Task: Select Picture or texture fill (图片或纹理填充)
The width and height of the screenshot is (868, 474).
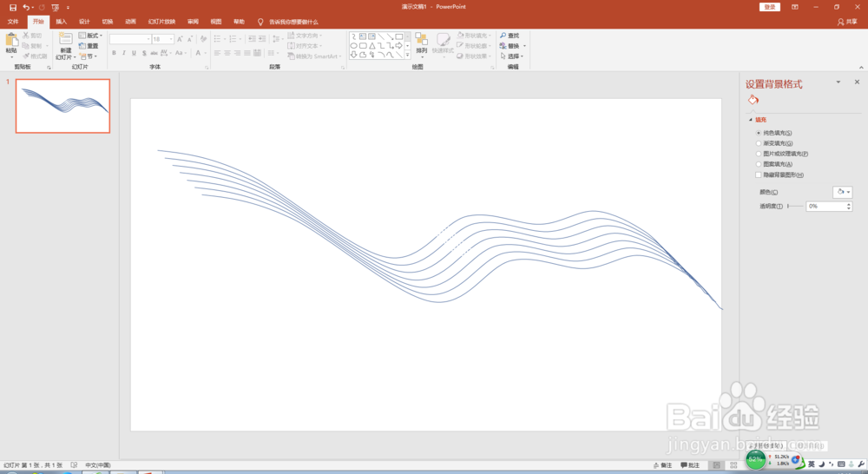Action: tap(759, 154)
